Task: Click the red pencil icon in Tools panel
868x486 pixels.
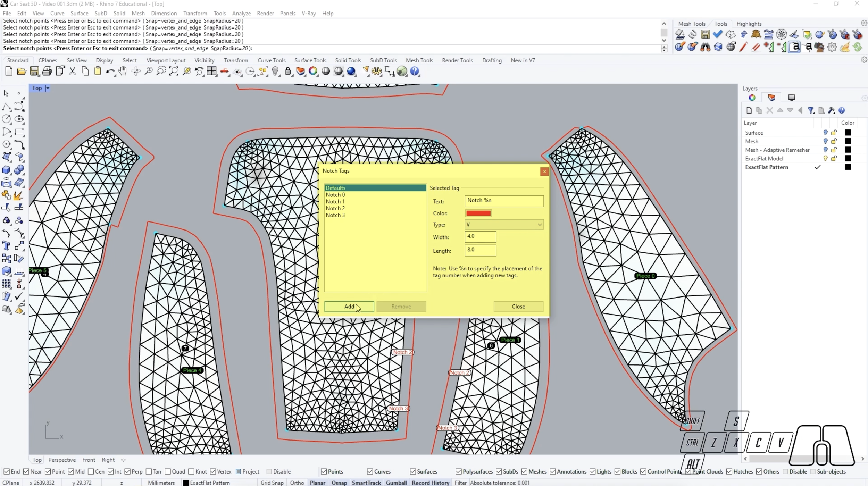Action: click(743, 47)
